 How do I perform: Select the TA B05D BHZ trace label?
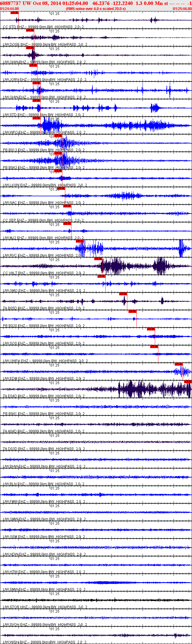pyautogui.click(x=44, y=308)
